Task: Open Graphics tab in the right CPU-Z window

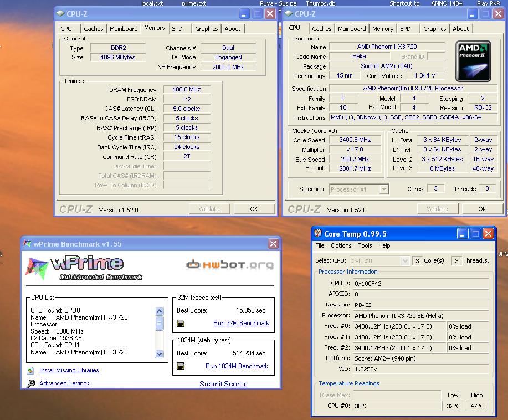Action: (x=434, y=29)
